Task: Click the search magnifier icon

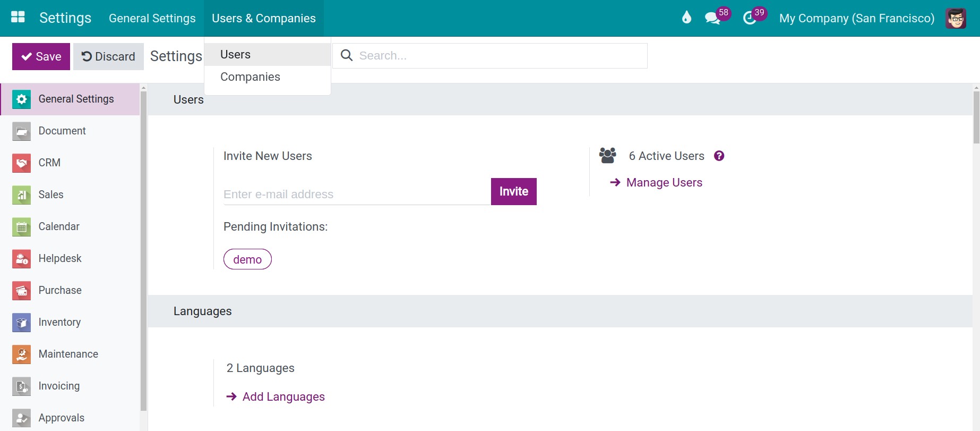Action: (x=347, y=55)
